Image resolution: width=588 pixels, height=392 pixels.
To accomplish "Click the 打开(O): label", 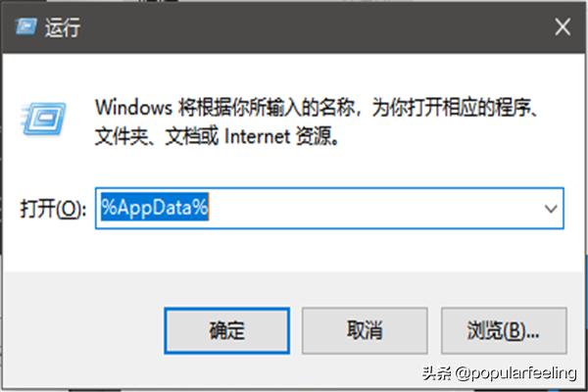I will click(53, 209).
